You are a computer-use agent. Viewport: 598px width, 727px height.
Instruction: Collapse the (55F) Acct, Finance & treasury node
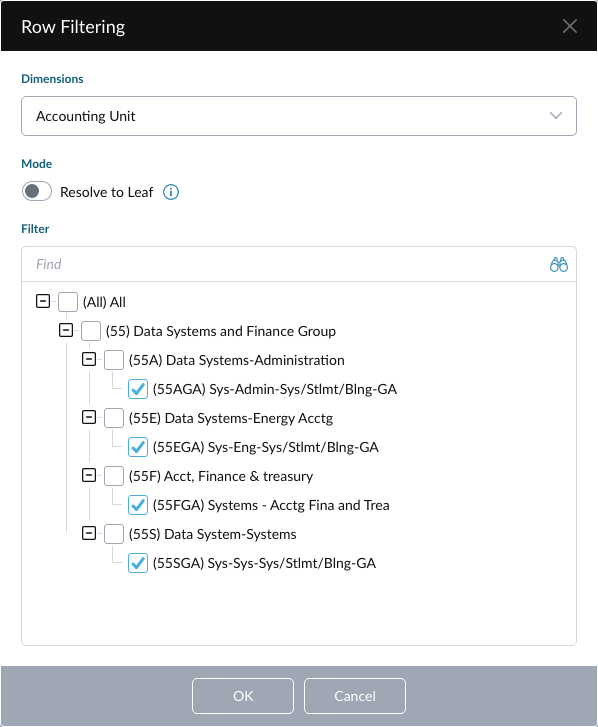[89, 475]
